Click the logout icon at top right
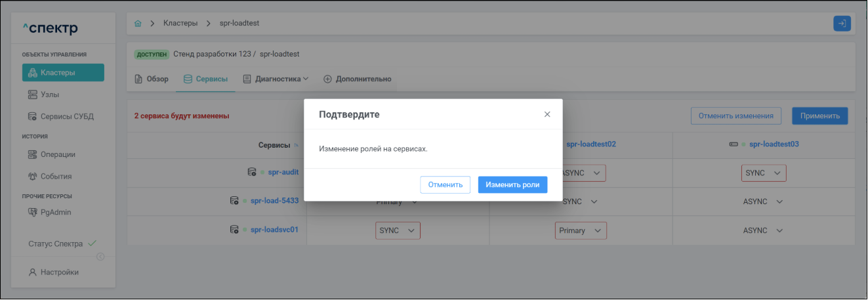This screenshot has height=300, width=868. [x=842, y=24]
